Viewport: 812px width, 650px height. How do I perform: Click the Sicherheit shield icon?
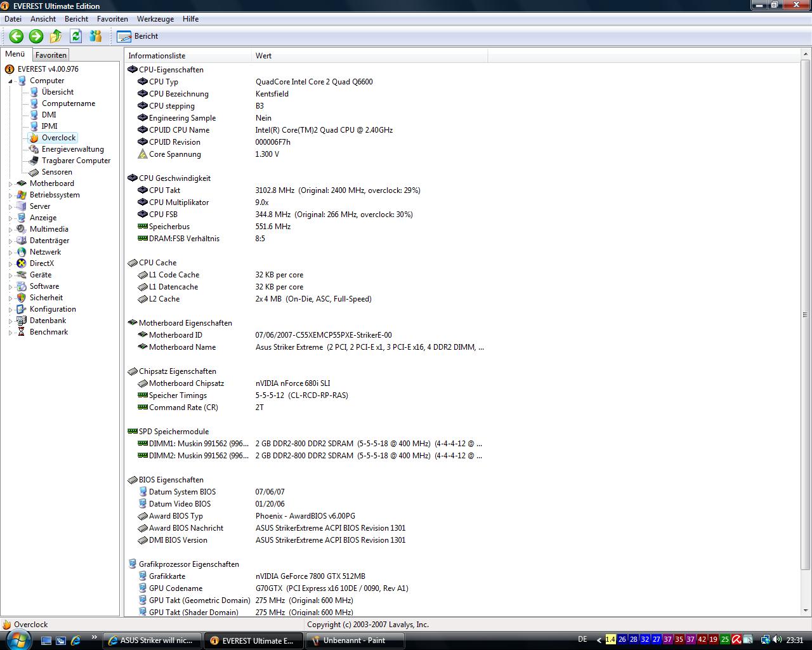pyautogui.click(x=22, y=298)
